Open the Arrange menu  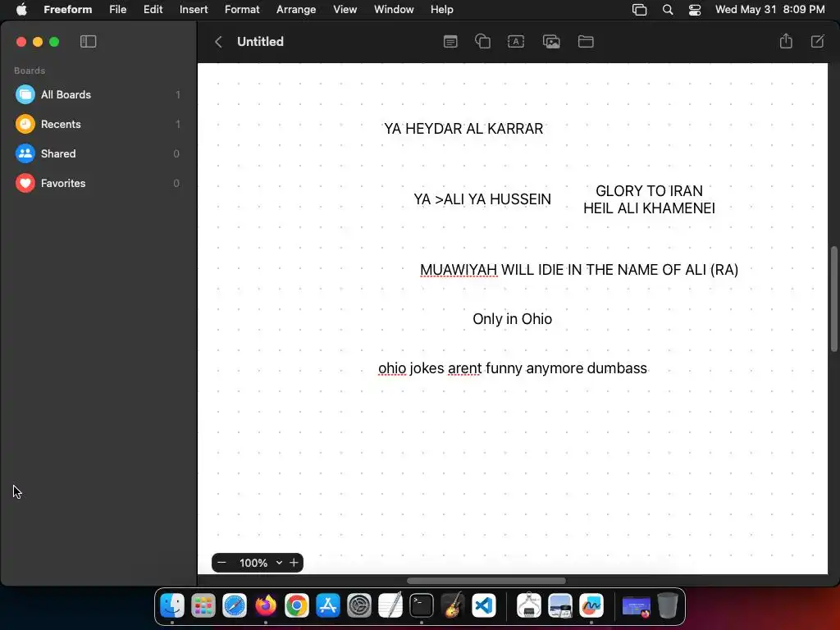point(296,9)
